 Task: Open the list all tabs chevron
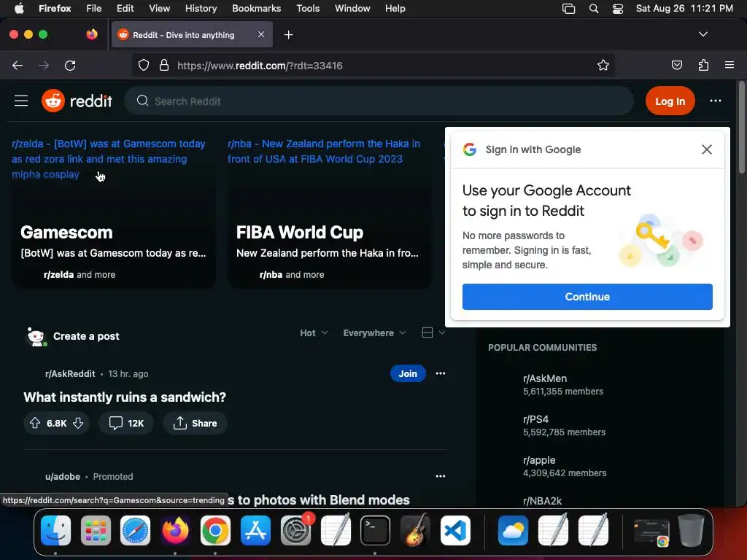[703, 34]
